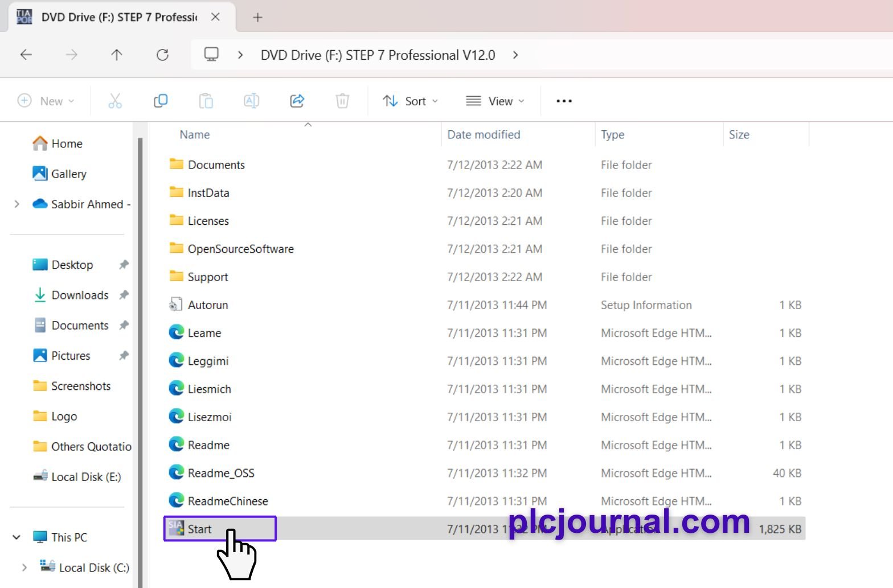The width and height of the screenshot is (893, 588).
Task: Expand the Sabbir Ahmed OneDrive node
Action: click(x=17, y=204)
